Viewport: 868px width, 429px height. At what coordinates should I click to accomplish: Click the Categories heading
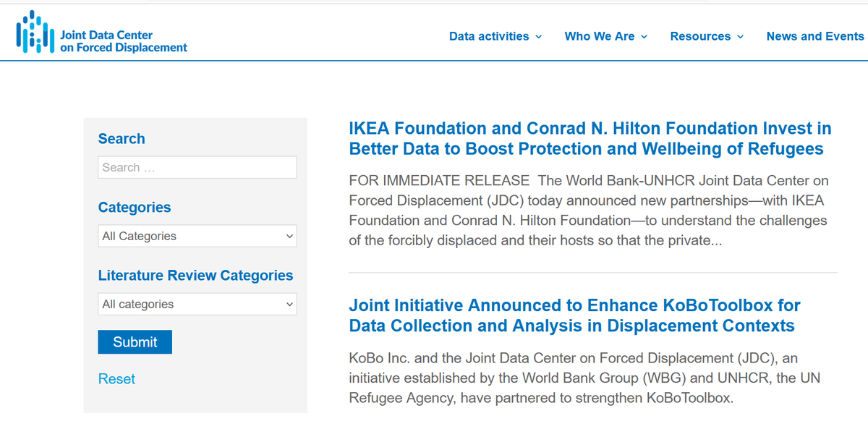(x=135, y=208)
